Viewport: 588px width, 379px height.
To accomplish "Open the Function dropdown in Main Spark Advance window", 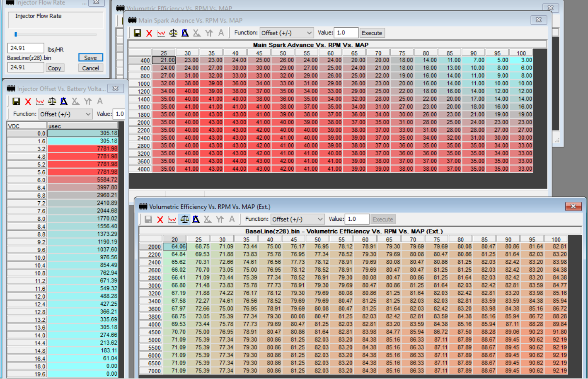I will (286, 33).
